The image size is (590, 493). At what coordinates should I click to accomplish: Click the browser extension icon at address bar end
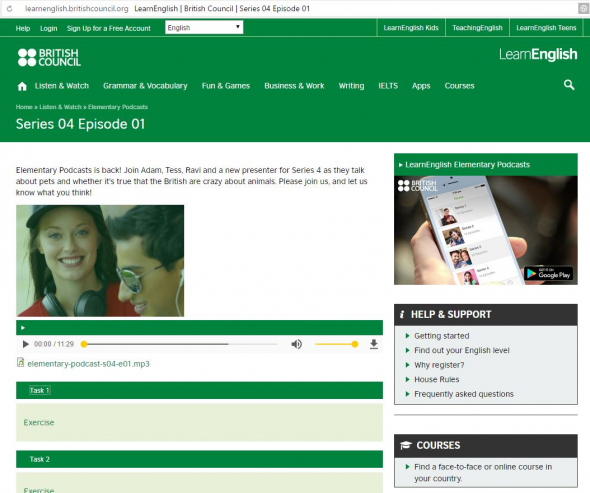[x=584, y=9]
